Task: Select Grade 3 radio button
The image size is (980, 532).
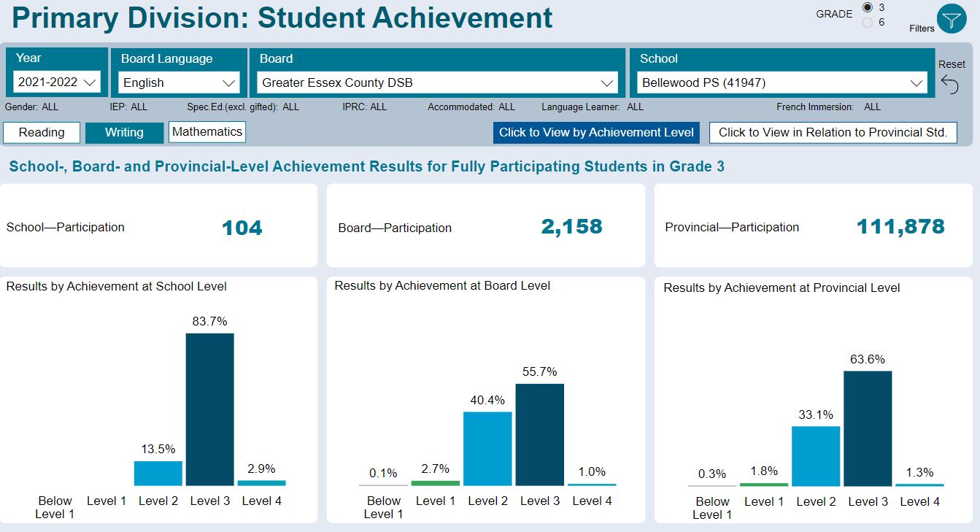Action: [868, 7]
